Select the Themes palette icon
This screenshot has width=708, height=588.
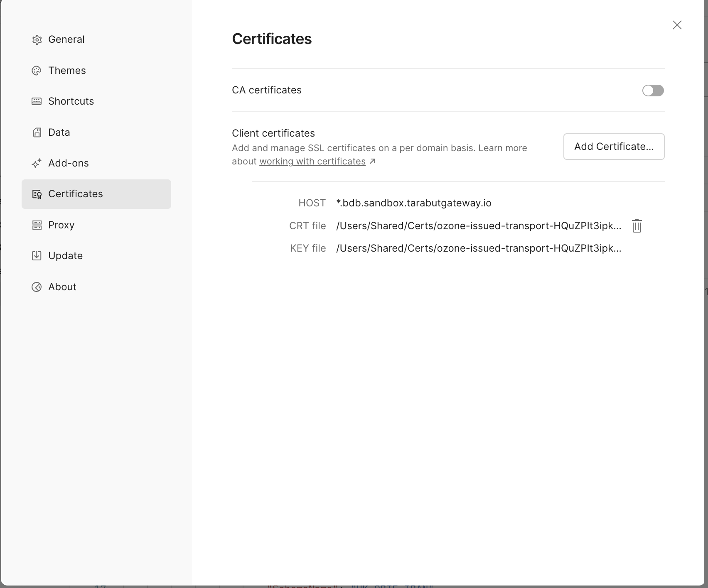click(37, 71)
